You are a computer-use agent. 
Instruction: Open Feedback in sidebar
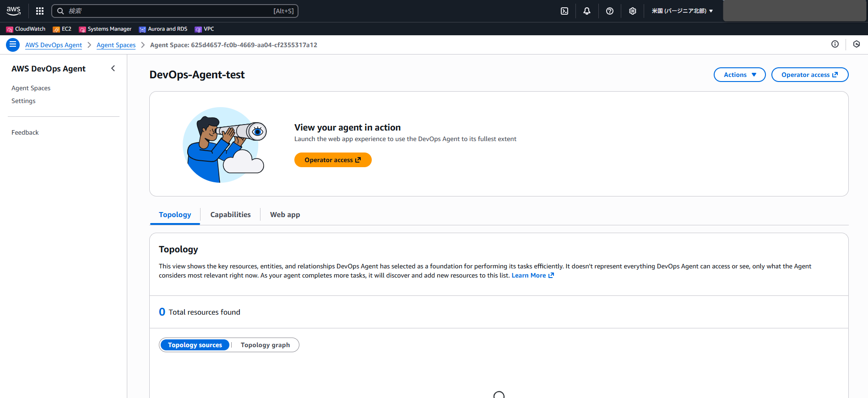(x=25, y=132)
